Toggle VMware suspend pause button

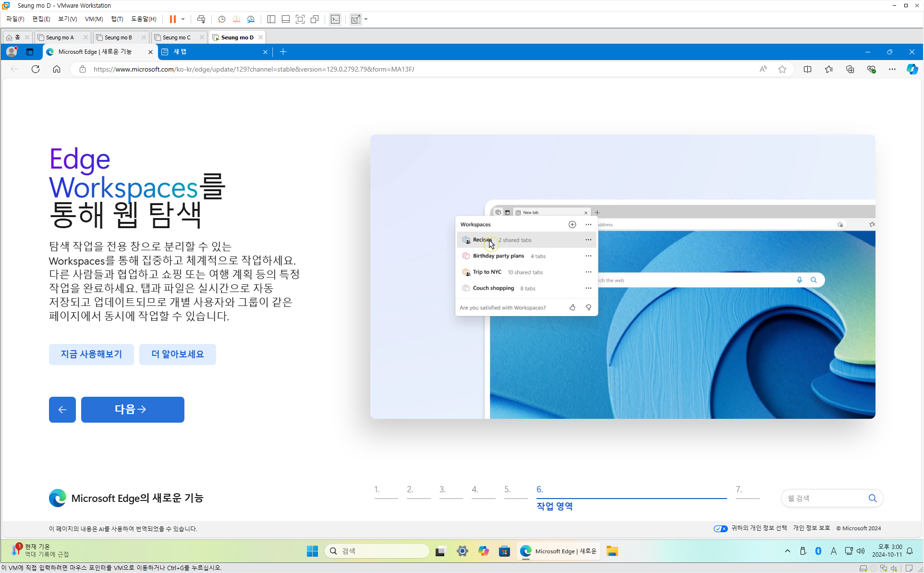pos(173,19)
